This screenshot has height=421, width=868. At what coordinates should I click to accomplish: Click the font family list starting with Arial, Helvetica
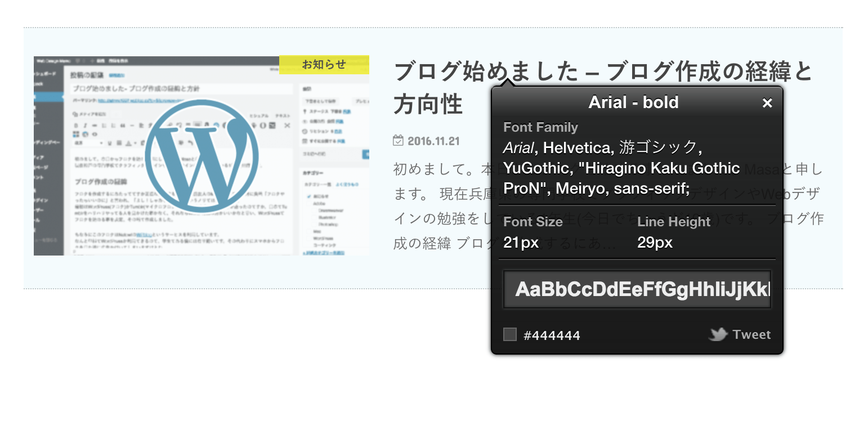click(x=621, y=168)
